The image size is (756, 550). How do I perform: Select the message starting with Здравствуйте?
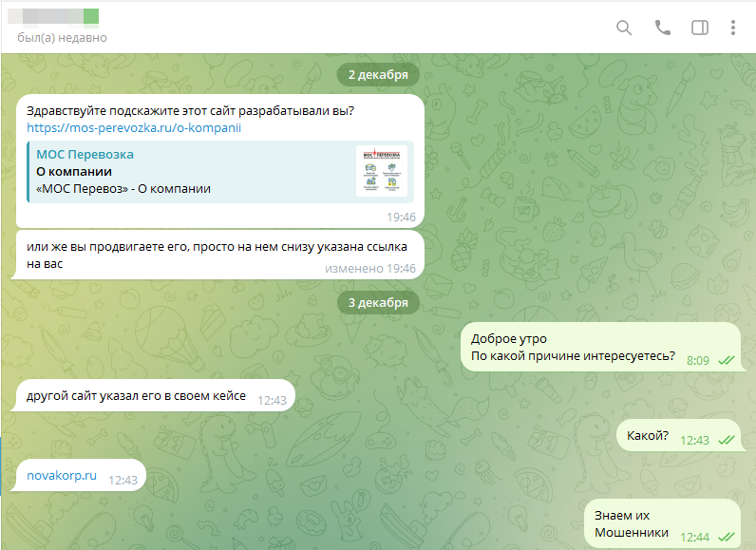click(190, 110)
